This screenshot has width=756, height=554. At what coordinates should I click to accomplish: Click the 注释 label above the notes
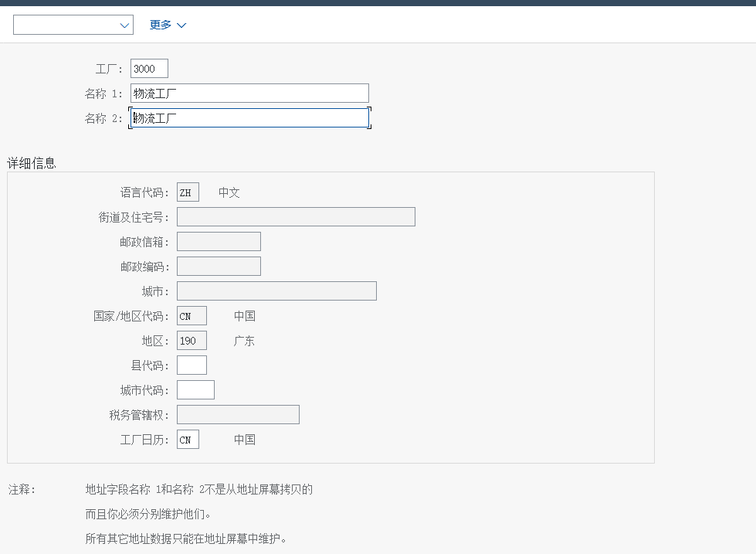pos(22,489)
